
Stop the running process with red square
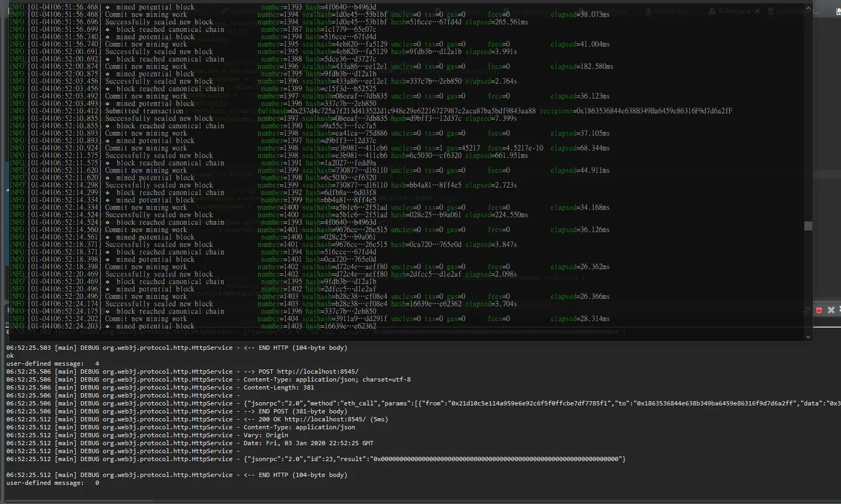(819, 310)
